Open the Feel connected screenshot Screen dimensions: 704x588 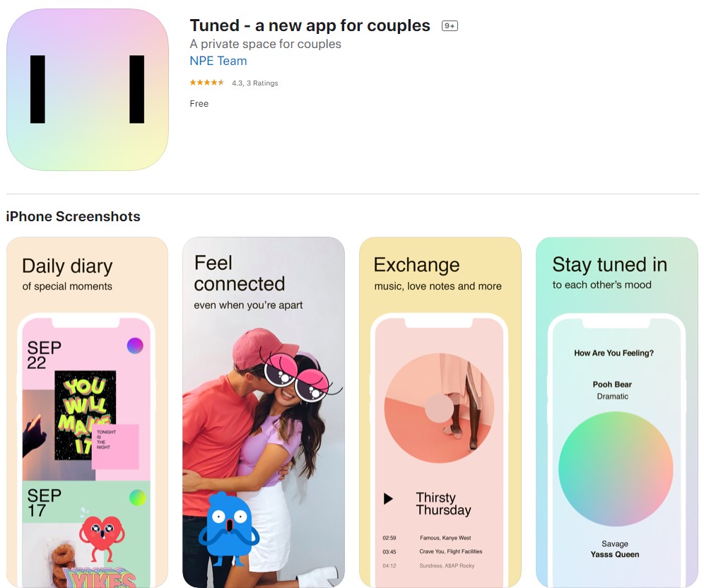click(264, 412)
